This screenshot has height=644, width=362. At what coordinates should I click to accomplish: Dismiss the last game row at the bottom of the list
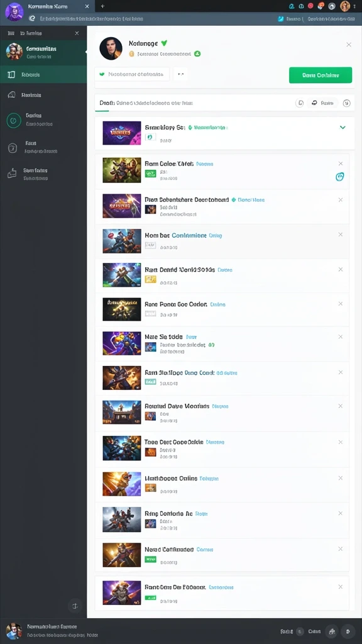point(340,587)
